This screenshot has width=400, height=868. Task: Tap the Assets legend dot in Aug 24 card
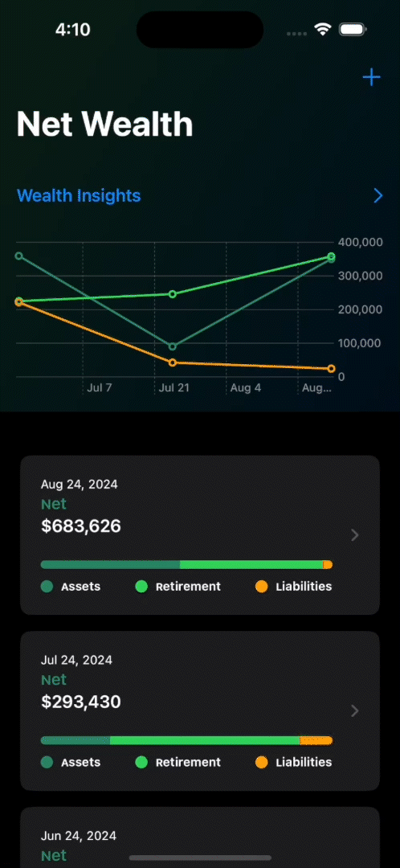pyautogui.click(x=47, y=586)
